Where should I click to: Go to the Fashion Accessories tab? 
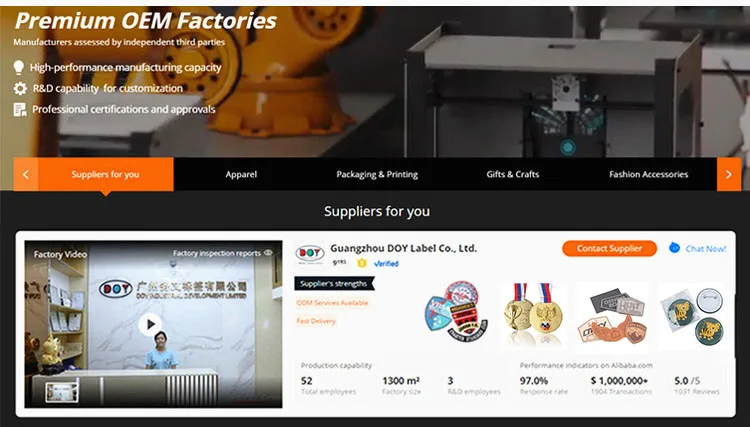click(x=649, y=175)
